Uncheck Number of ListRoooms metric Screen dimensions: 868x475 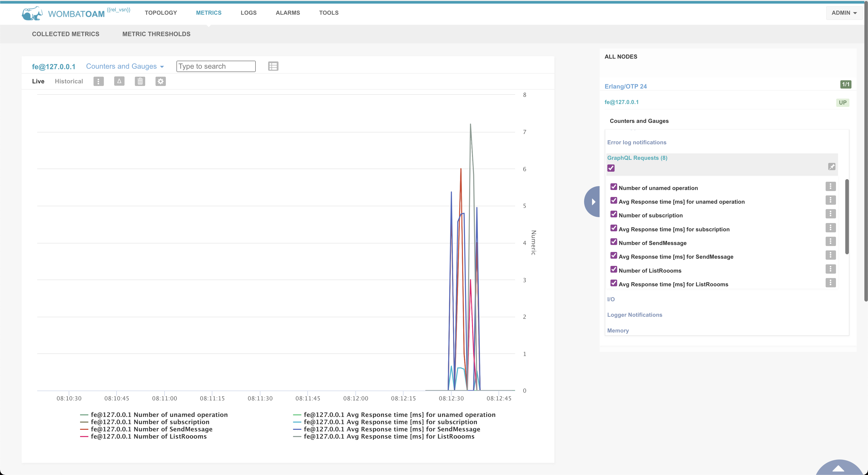coord(614,269)
